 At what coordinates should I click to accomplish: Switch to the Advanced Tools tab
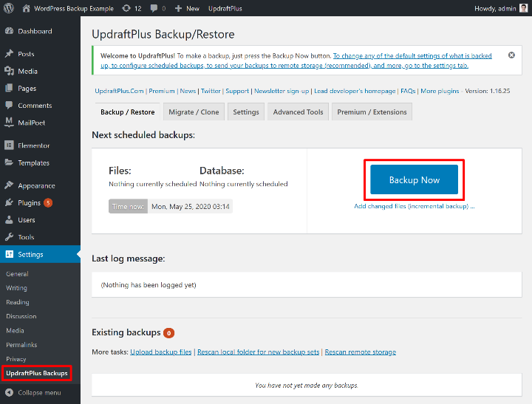coord(298,112)
